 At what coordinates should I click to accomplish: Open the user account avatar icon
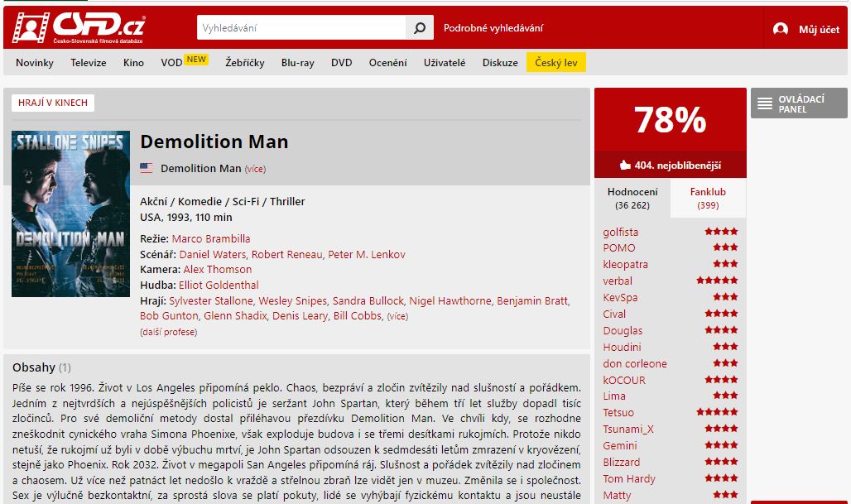coord(781,29)
